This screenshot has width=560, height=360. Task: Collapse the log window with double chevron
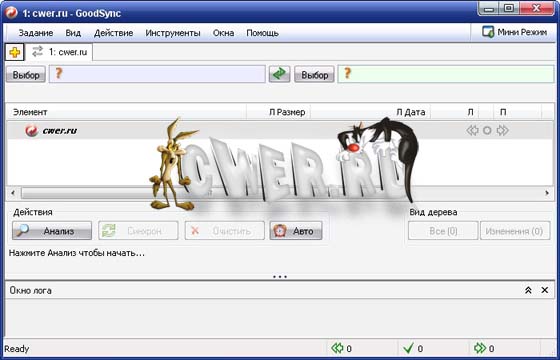(x=528, y=290)
